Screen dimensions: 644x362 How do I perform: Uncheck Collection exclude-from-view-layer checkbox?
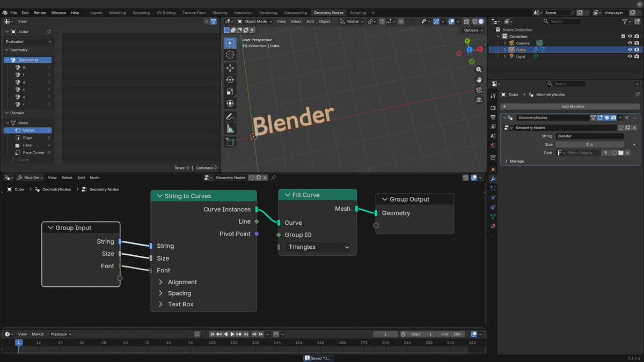click(623, 36)
